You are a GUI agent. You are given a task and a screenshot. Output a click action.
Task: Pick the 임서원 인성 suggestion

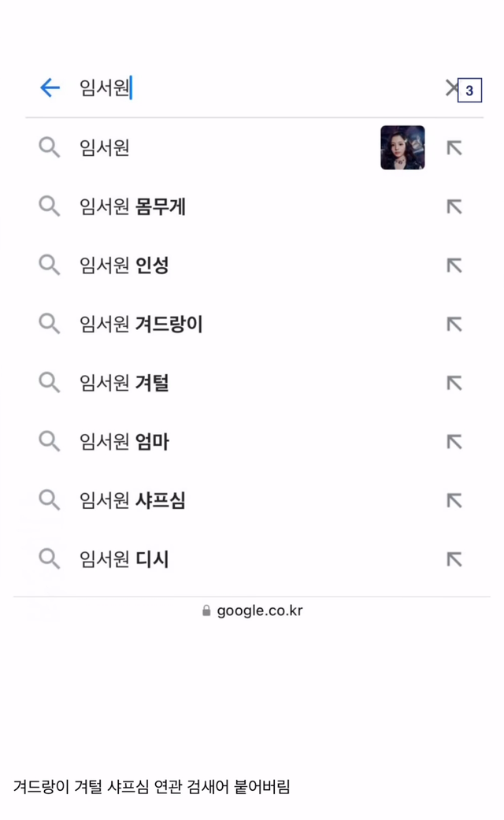coord(124,265)
